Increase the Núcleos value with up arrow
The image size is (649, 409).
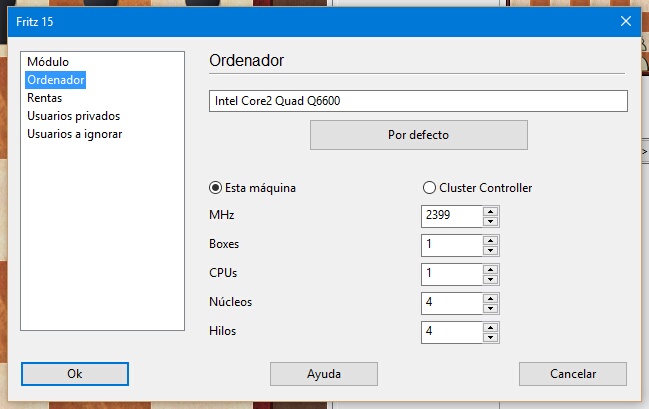(x=490, y=298)
